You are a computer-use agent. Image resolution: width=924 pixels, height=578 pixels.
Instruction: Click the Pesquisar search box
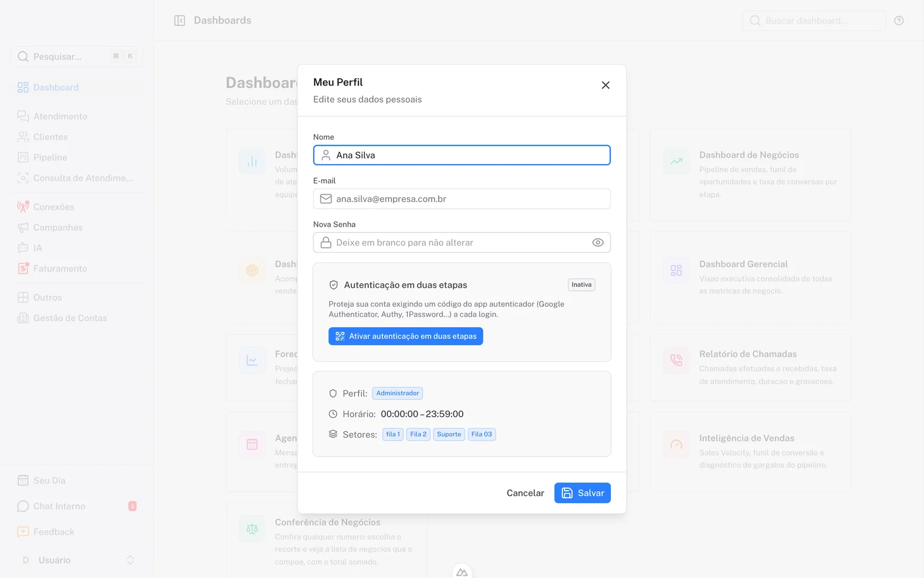tap(76, 57)
